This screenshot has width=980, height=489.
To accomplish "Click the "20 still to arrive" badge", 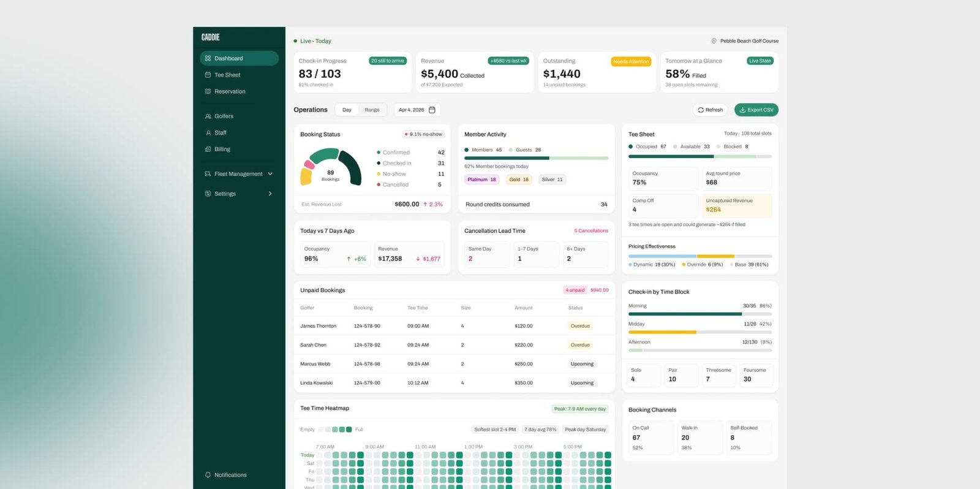I will click(388, 61).
